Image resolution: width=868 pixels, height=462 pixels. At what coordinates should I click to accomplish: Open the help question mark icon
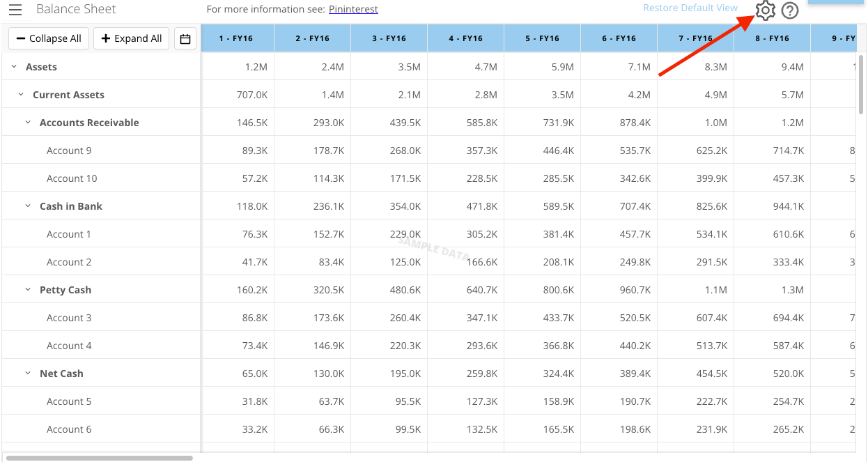click(x=789, y=11)
